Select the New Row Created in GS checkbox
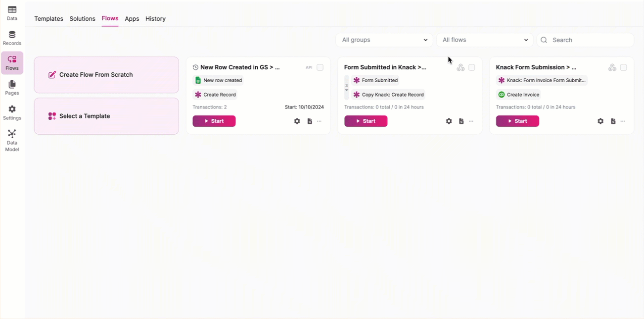 (x=320, y=67)
